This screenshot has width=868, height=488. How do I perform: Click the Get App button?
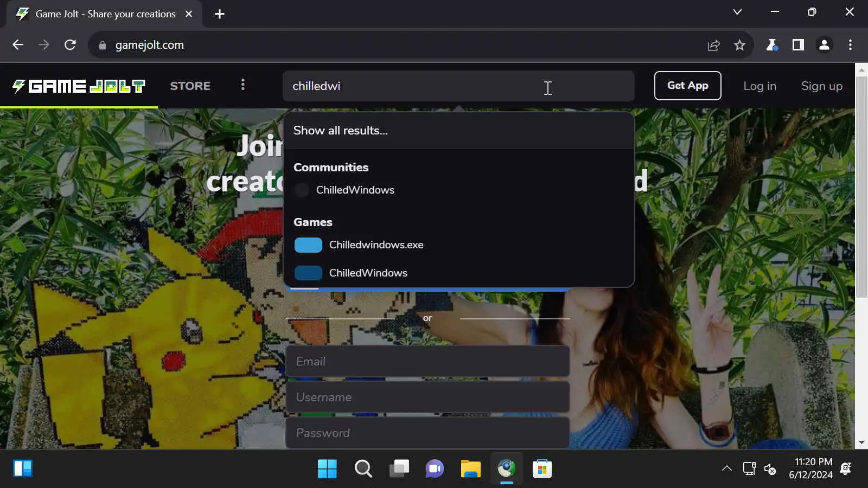pyautogui.click(x=687, y=86)
